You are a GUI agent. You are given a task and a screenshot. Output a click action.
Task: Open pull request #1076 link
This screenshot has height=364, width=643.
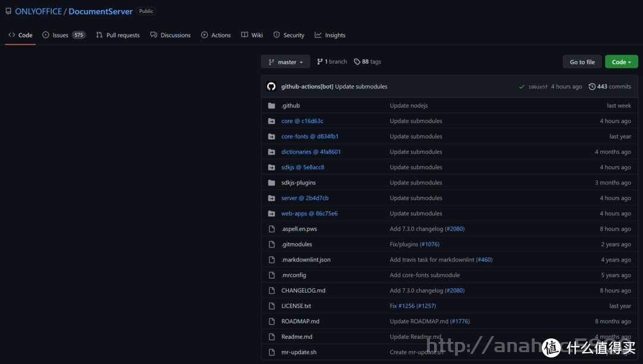pyautogui.click(x=429, y=244)
